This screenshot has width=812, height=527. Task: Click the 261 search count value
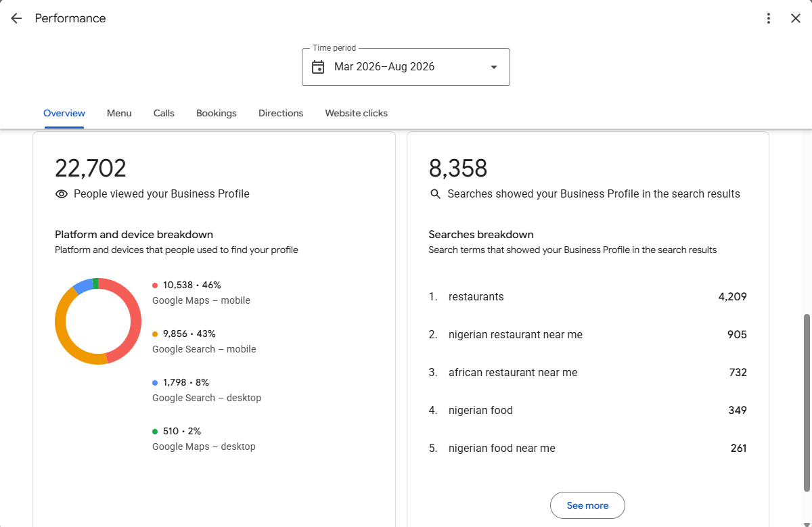[739, 449]
